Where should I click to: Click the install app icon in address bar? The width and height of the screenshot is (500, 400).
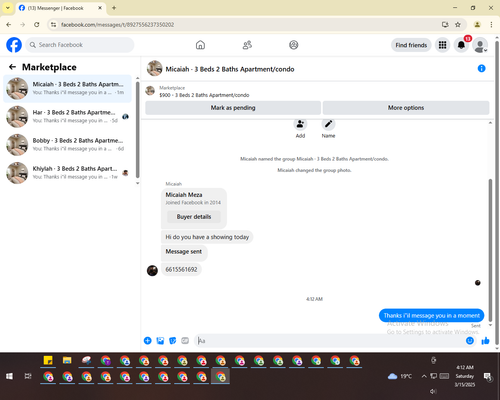(x=445, y=25)
